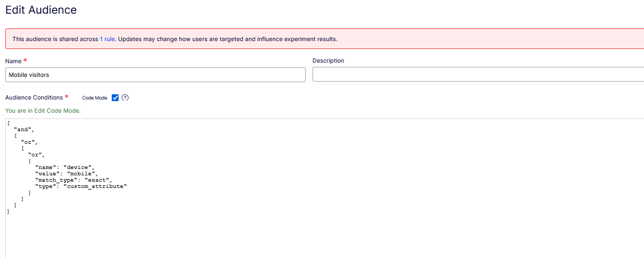Click the Audience Conditions label
The height and width of the screenshot is (258, 644).
click(x=34, y=97)
